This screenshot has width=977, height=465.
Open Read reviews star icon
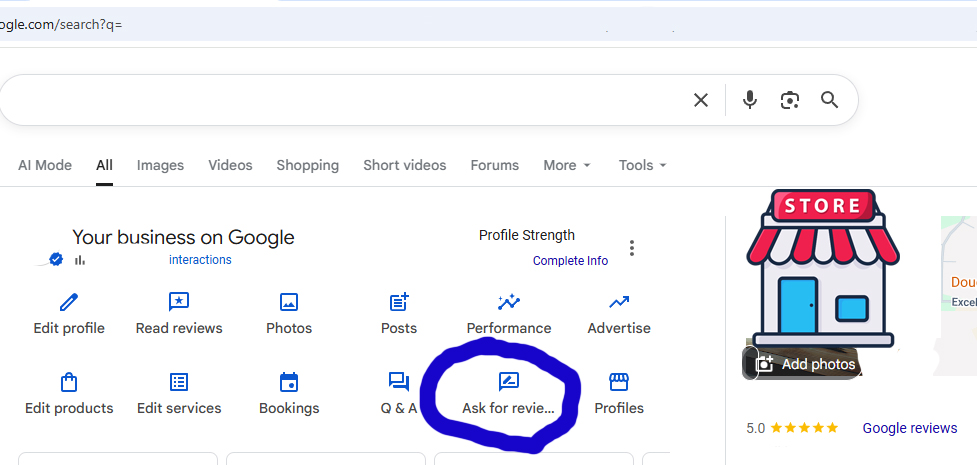pos(179,302)
